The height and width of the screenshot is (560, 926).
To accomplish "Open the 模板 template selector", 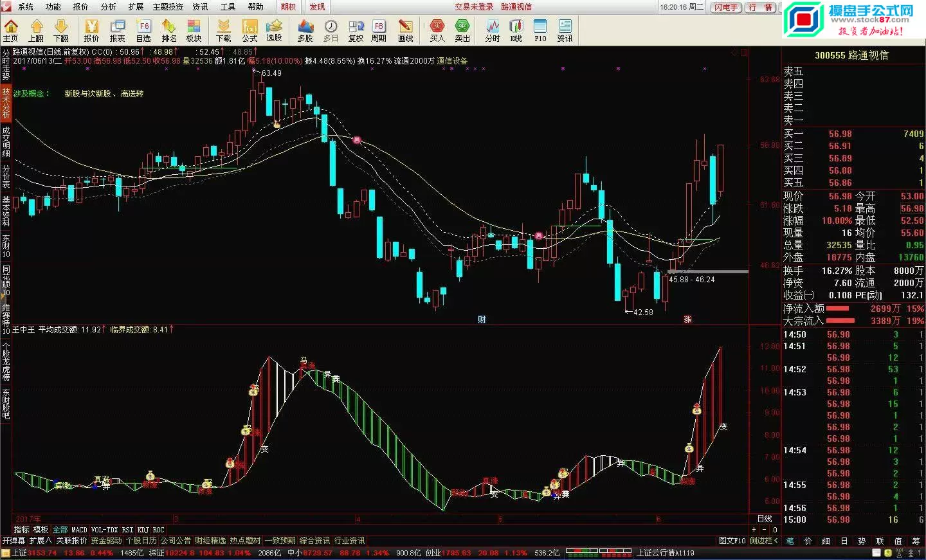I will 41,530.
